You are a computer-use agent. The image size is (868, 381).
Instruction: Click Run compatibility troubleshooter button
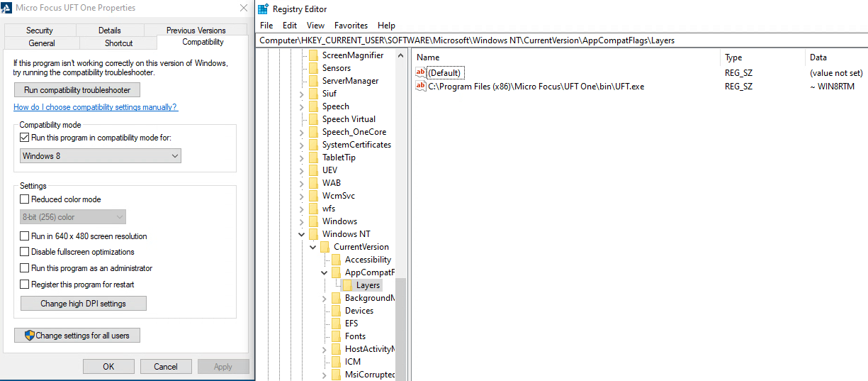click(x=77, y=90)
